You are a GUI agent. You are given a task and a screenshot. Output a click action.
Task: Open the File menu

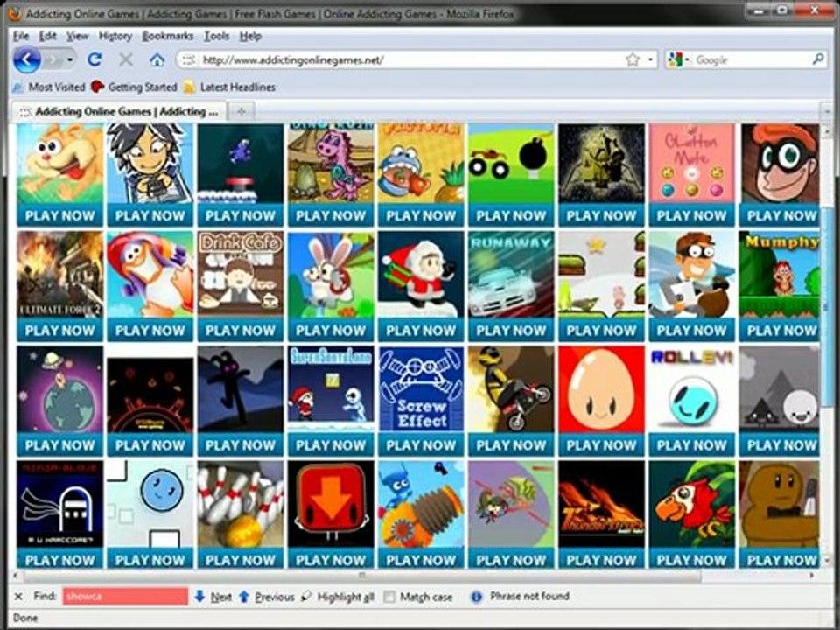[21, 36]
